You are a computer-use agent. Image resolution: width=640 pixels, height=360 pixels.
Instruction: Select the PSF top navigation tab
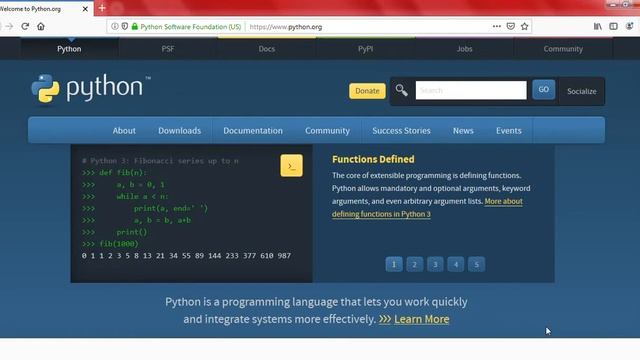click(168, 49)
